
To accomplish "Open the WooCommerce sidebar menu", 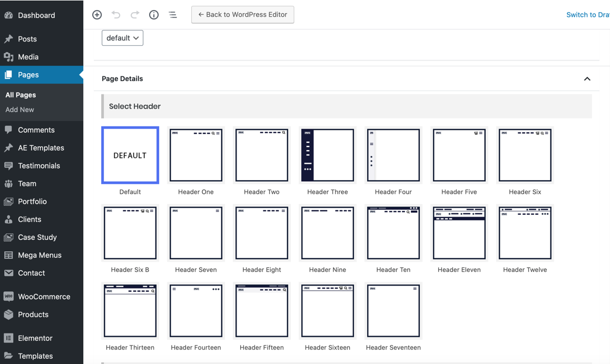I will point(44,297).
